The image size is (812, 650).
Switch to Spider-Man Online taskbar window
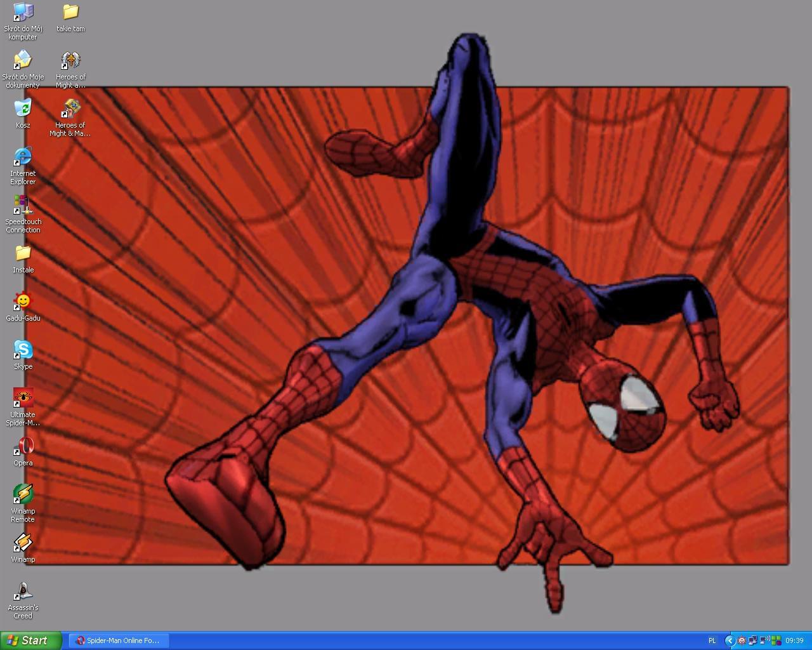(x=118, y=640)
